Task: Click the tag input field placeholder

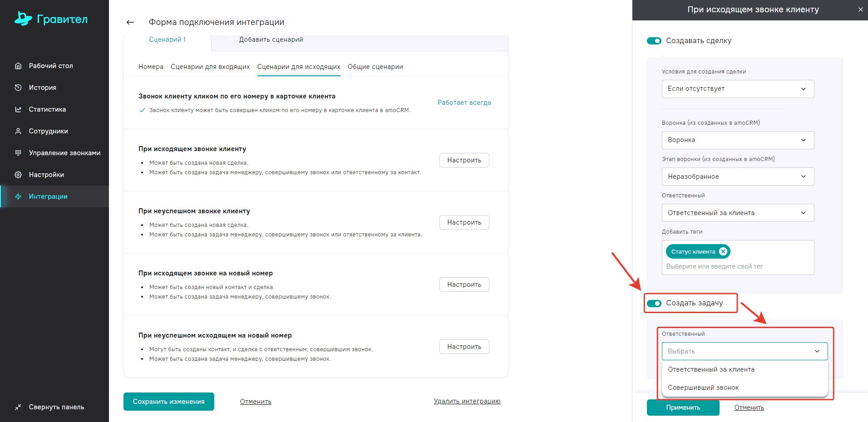Action: point(715,266)
